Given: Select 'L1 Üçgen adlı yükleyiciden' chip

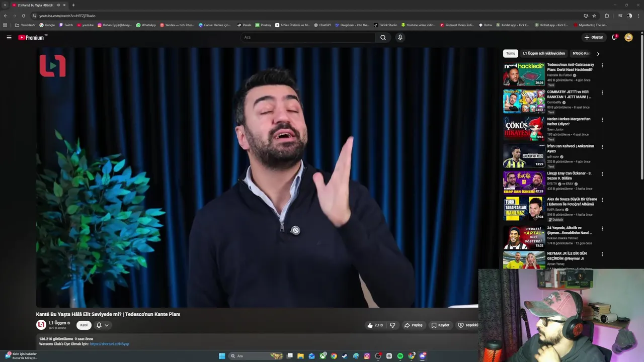Looking at the screenshot, I should (544, 53).
